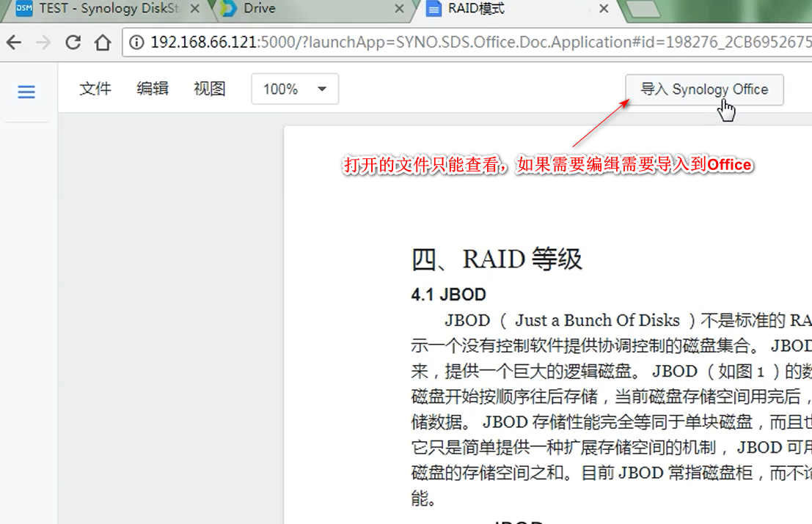
Task: Reload the current page
Action: (x=73, y=42)
